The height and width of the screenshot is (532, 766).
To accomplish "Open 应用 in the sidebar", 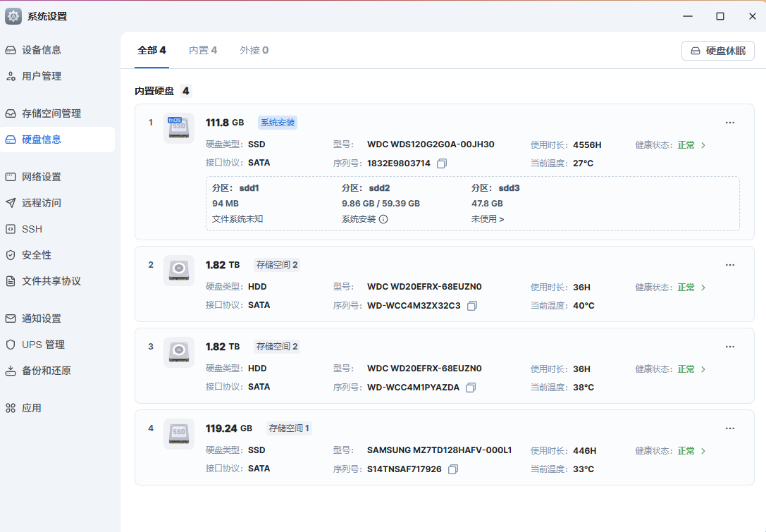I will (57, 408).
